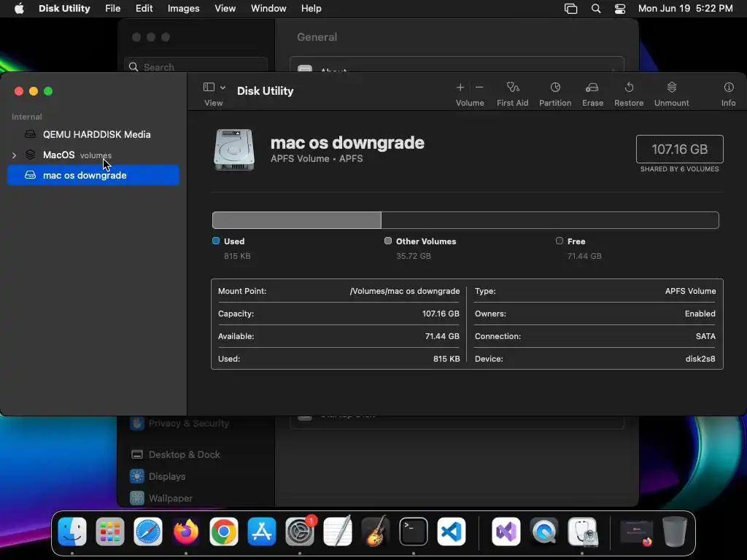The width and height of the screenshot is (747, 560).
Task: Click the mount point /Volumes/mac os downgrade
Action: 404,291
